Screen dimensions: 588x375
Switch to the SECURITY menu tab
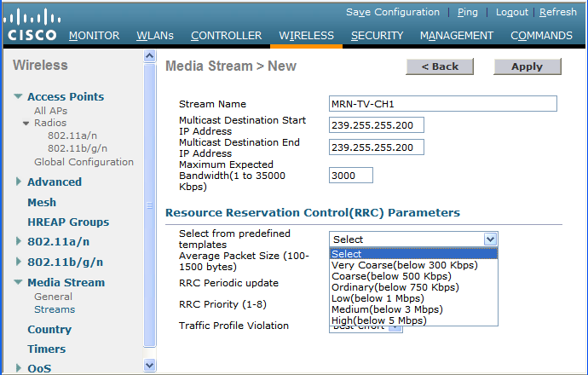377,36
